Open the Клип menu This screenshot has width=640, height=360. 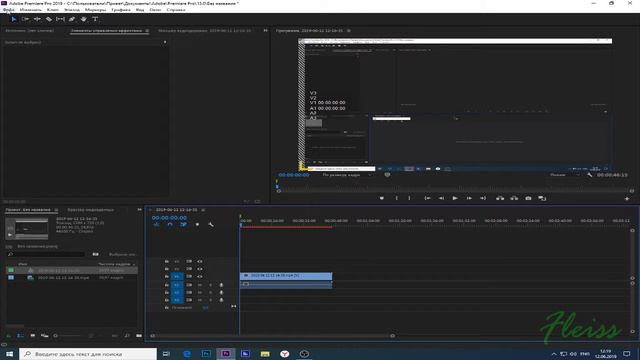click(x=53, y=9)
